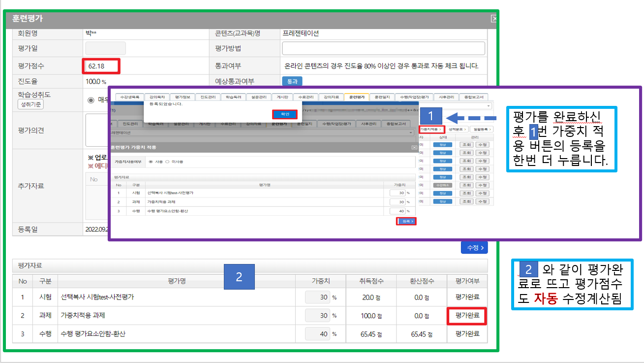Select the 미사용 weight radio button
644x363 pixels.
168,162
